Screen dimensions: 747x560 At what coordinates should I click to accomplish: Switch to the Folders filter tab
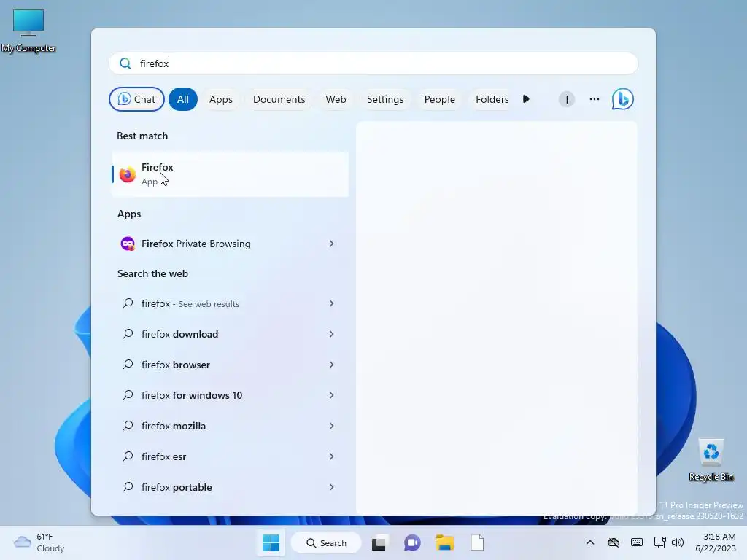coord(491,99)
